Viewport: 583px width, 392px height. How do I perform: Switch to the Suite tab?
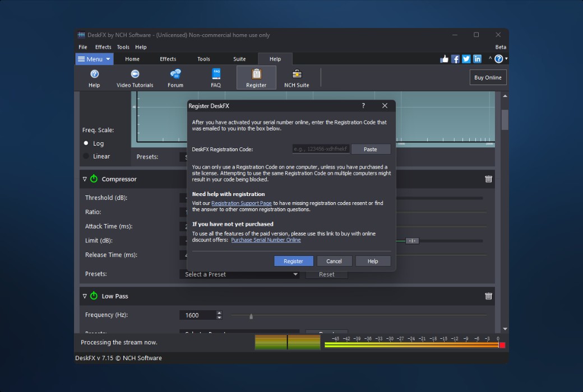(x=239, y=58)
